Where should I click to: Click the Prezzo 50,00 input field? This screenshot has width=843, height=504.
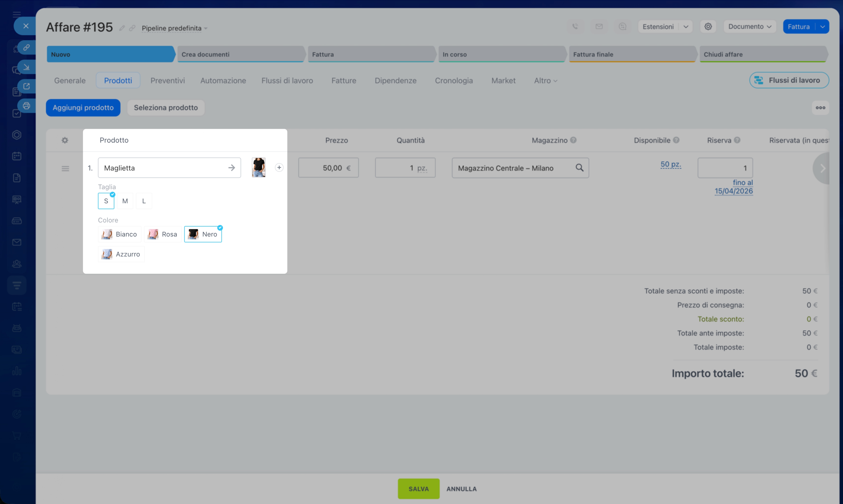click(x=328, y=168)
